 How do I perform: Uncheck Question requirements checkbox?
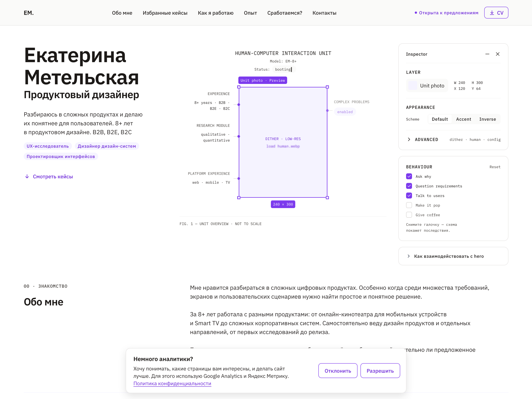click(x=409, y=186)
